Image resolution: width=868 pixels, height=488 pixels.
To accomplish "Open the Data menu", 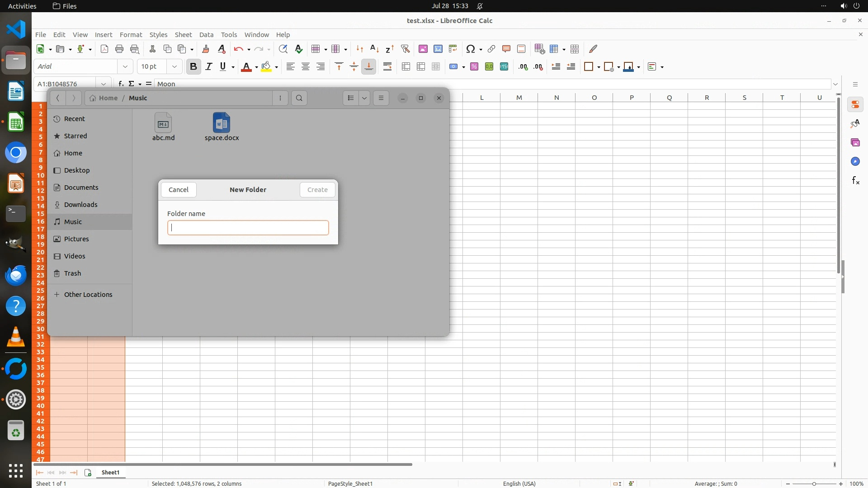I will coord(206,35).
